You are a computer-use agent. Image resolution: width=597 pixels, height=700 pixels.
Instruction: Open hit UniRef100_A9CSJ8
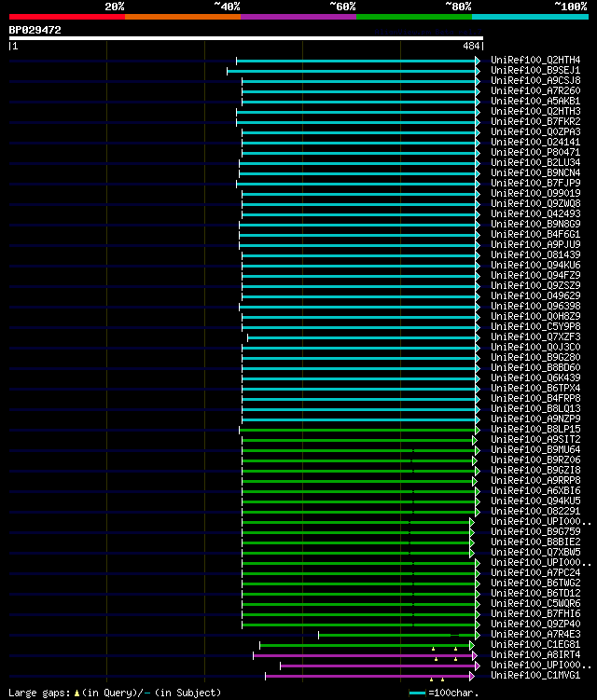pyautogui.click(x=535, y=80)
